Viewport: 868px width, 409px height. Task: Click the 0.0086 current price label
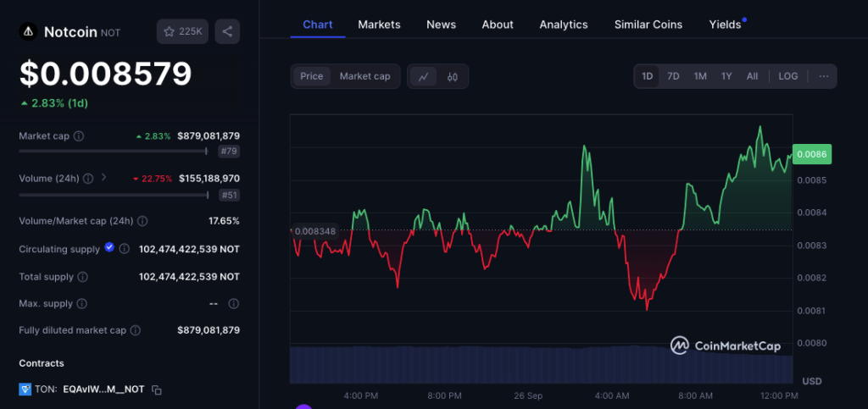[812, 154]
